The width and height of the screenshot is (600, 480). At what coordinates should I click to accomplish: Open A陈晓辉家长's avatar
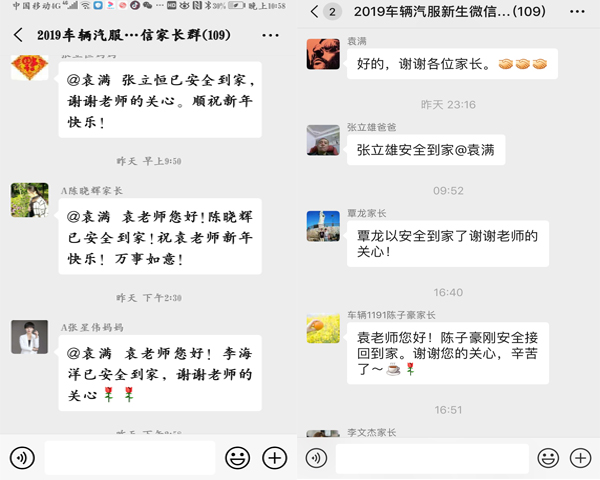(x=29, y=200)
